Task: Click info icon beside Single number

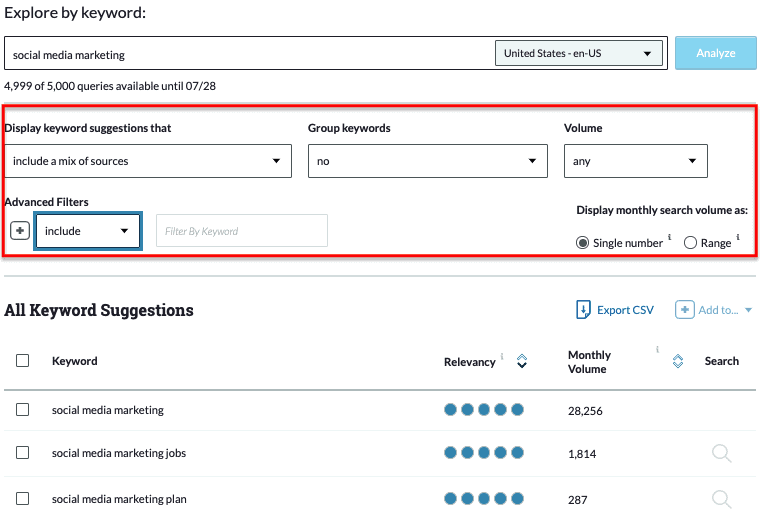Action: point(669,239)
